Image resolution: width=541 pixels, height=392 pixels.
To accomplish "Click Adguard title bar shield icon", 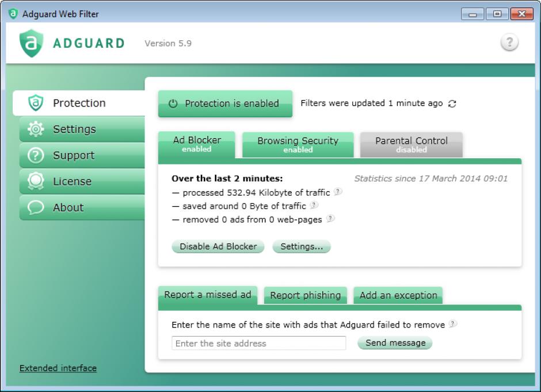I will click(x=13, y=14).
